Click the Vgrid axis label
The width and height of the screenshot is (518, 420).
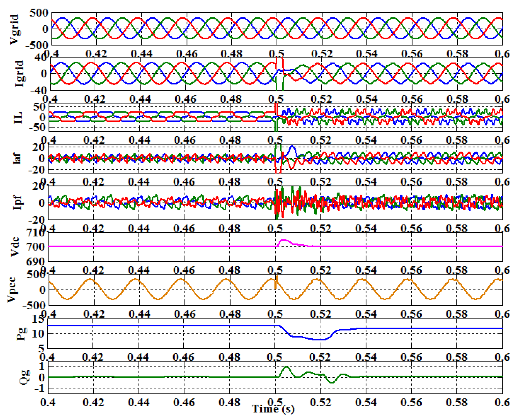pos(15,29)
